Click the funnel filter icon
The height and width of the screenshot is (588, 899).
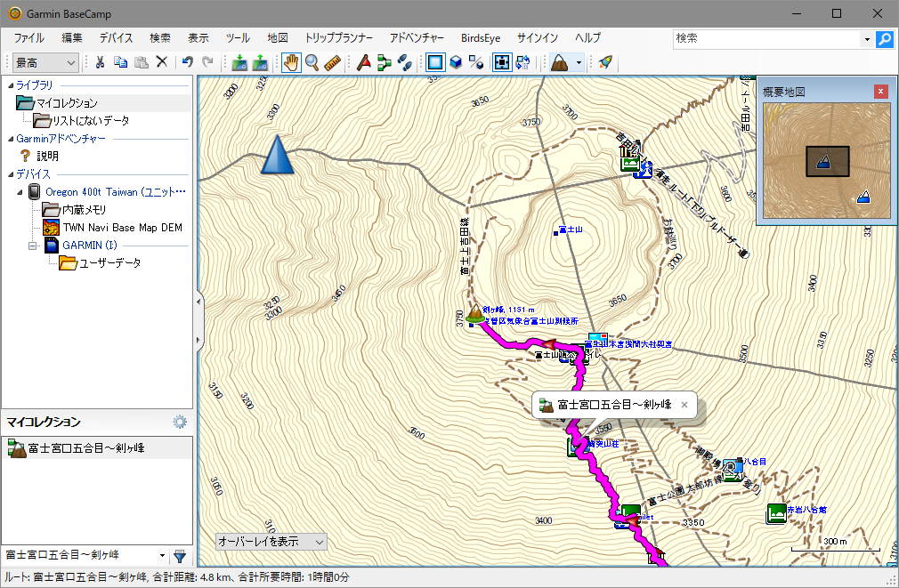(180, 555)
